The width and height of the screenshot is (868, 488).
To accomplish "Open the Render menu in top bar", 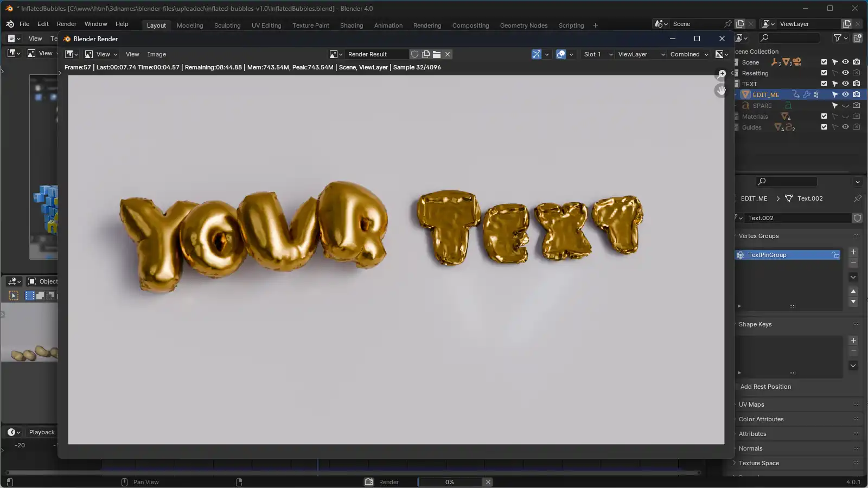I will pyautogui.click(x=67, y=24).
